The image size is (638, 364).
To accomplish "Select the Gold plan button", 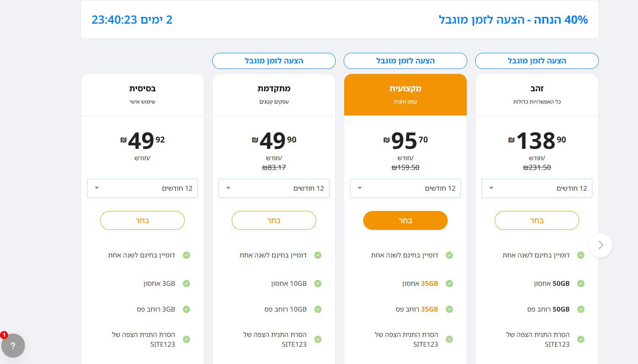I will 537,220.
